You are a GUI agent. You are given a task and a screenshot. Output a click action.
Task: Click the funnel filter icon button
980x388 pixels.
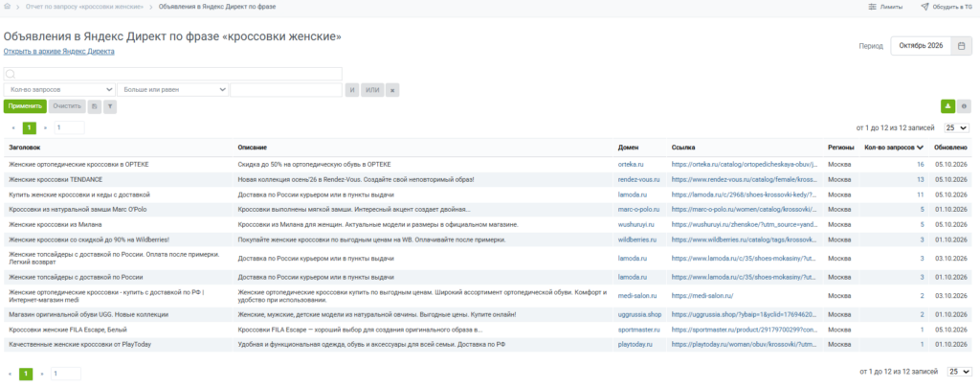pyautogui.click(x=110, y=106)
